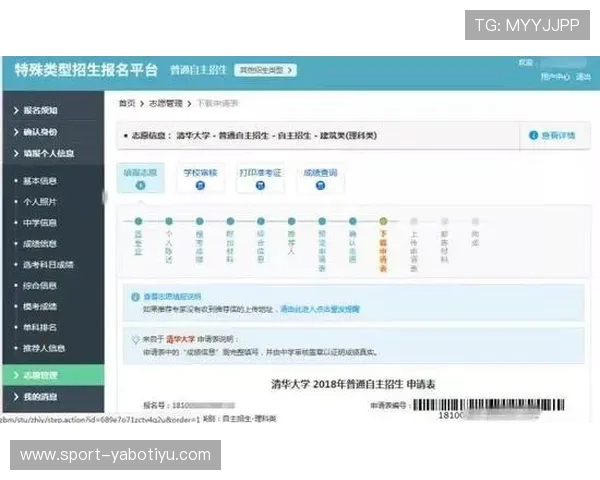Open 推荐人信息 in the sidebar
This screenshot has height=480, width=600.
point(44,348)
